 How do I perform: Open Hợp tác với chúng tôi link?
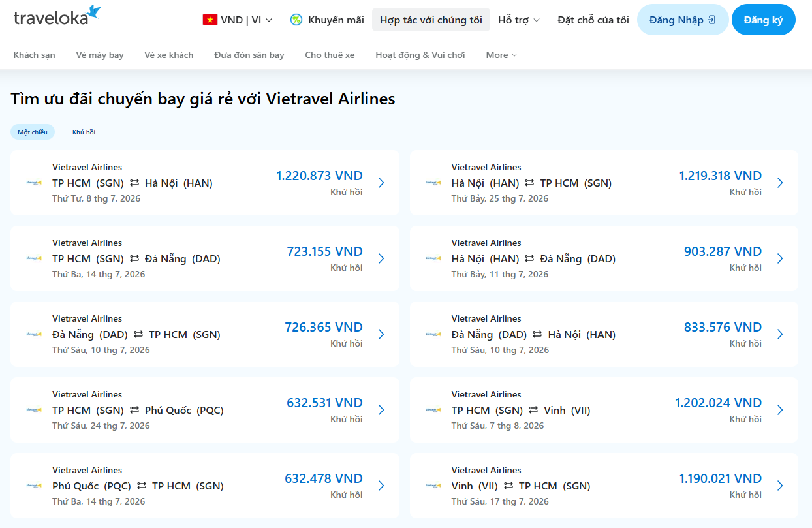tap(431, 20)
